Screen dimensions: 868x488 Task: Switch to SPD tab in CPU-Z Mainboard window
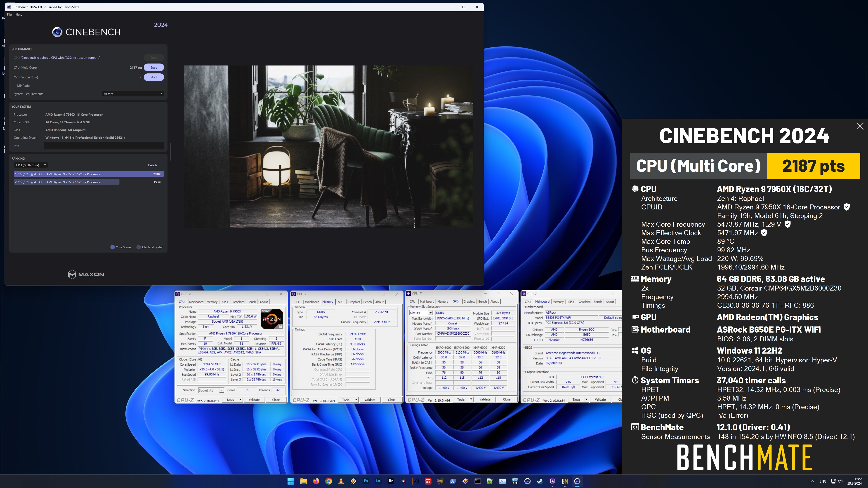tap(571, 302)
